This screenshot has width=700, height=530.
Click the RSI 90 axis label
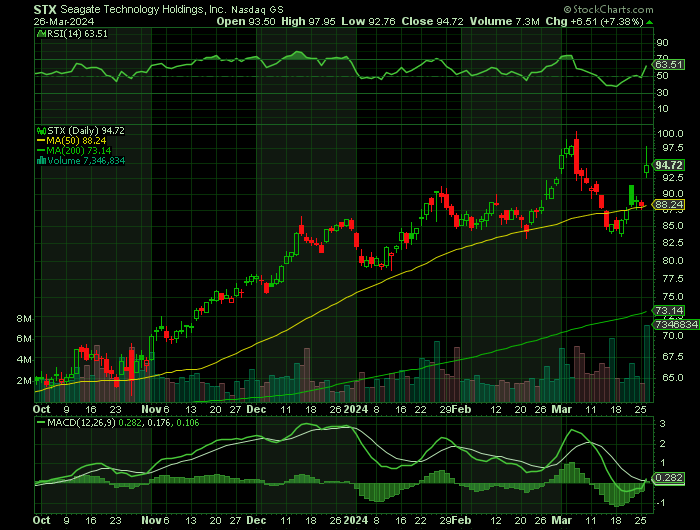click(x=662, y=43)
